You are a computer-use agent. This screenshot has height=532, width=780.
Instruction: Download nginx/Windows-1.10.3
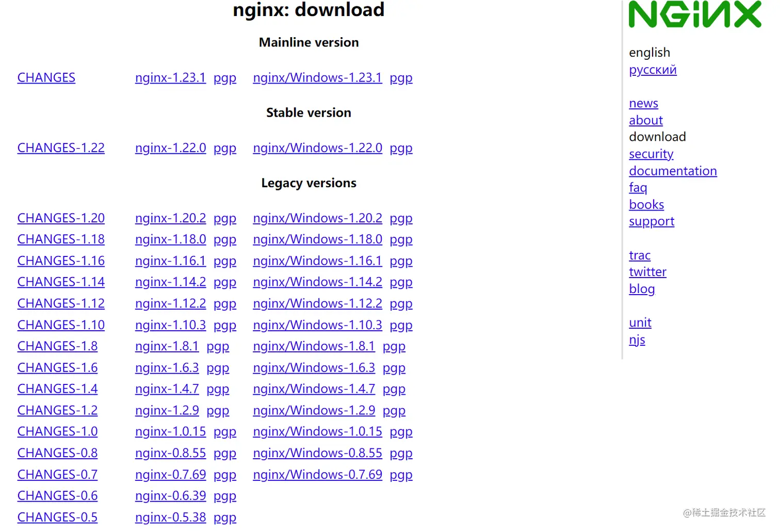[x=317, y=325]
